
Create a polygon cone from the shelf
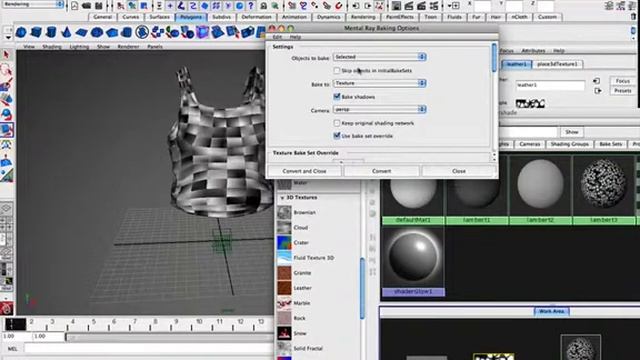(x=66, y=32)
